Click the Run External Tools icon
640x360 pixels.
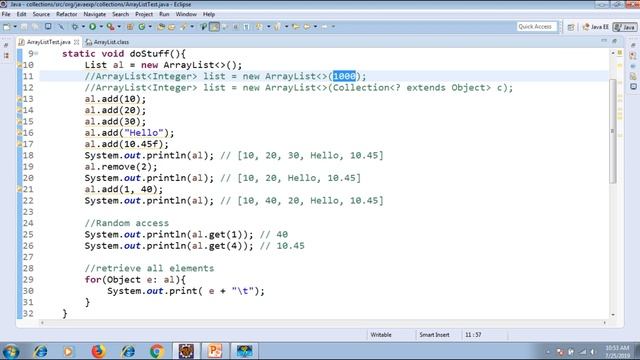[x=110, y=27]
